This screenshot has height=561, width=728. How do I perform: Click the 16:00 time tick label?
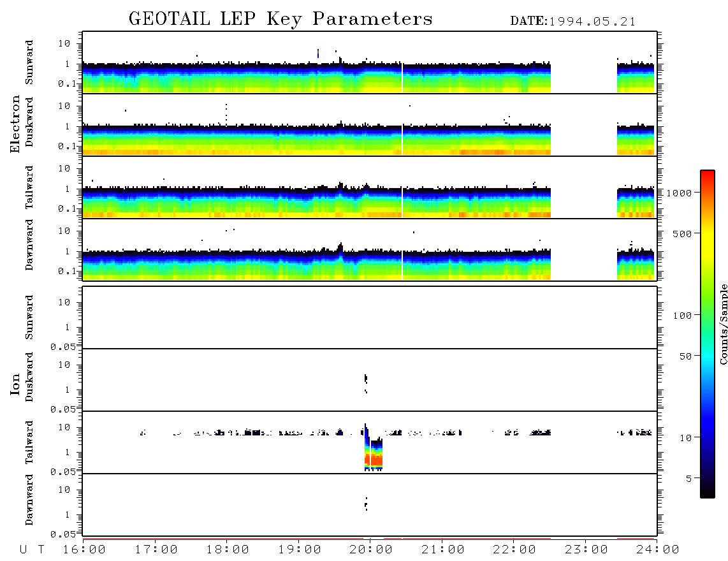(84, 550)
